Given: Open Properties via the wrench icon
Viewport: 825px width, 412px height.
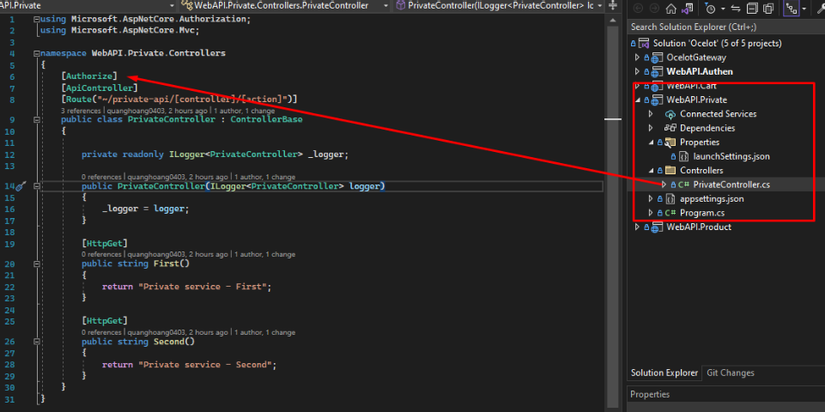Looking at the screenshot, I should [x=818, y=9].
